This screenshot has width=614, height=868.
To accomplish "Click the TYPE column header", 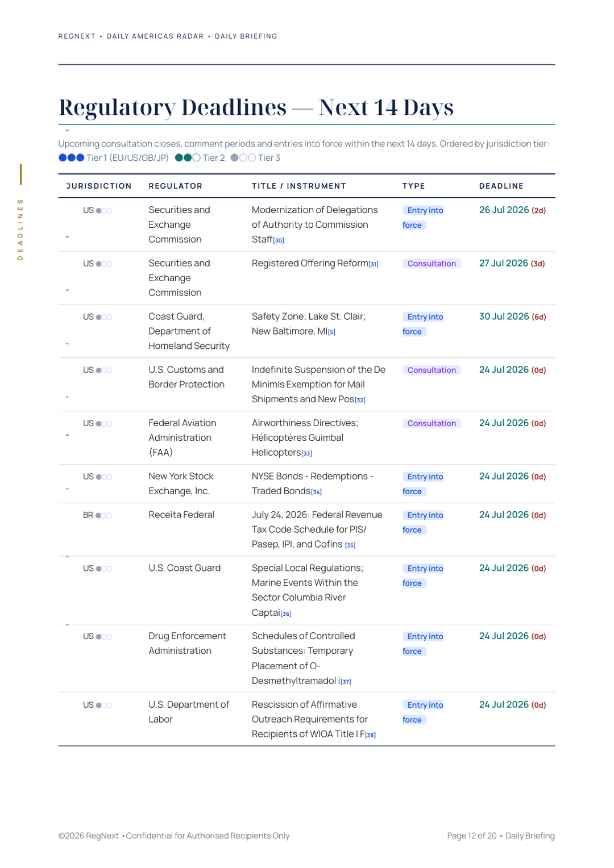I will (414, 186).
